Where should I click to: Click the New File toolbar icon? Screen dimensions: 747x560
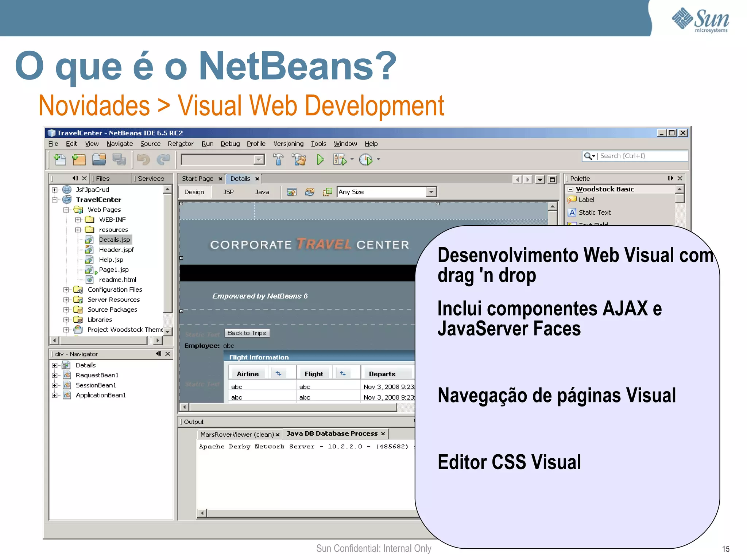click(x=59, y=159)
